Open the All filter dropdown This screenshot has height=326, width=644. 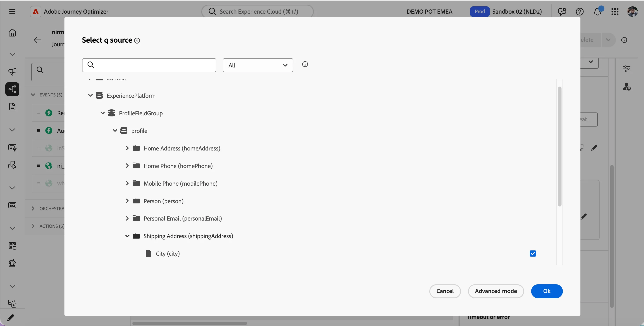point(258,65)
